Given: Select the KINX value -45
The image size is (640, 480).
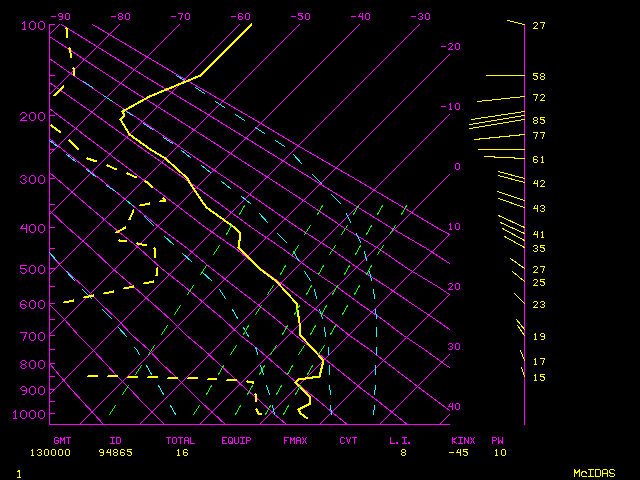Looking at the screenshot, I should click(x=459, y=453).
